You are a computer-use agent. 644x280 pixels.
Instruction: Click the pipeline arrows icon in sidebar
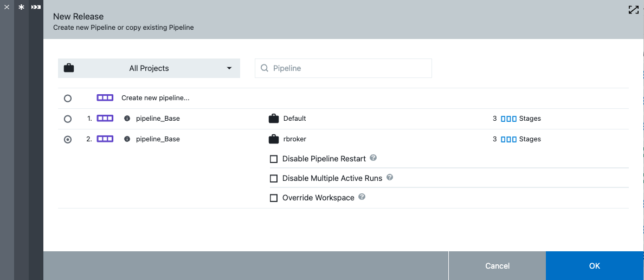tap(36, 8)
